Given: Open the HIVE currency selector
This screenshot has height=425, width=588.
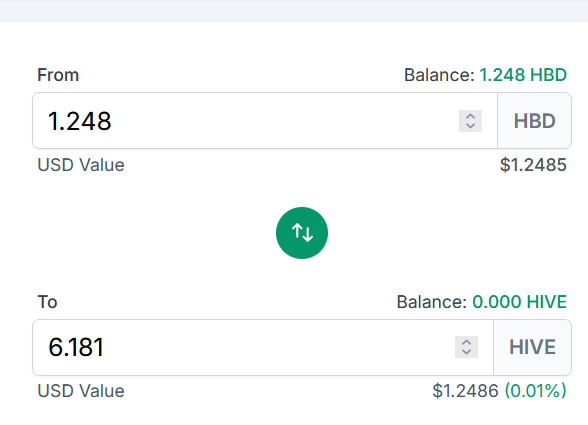Looking at the screenshot, I should [532, 347].
